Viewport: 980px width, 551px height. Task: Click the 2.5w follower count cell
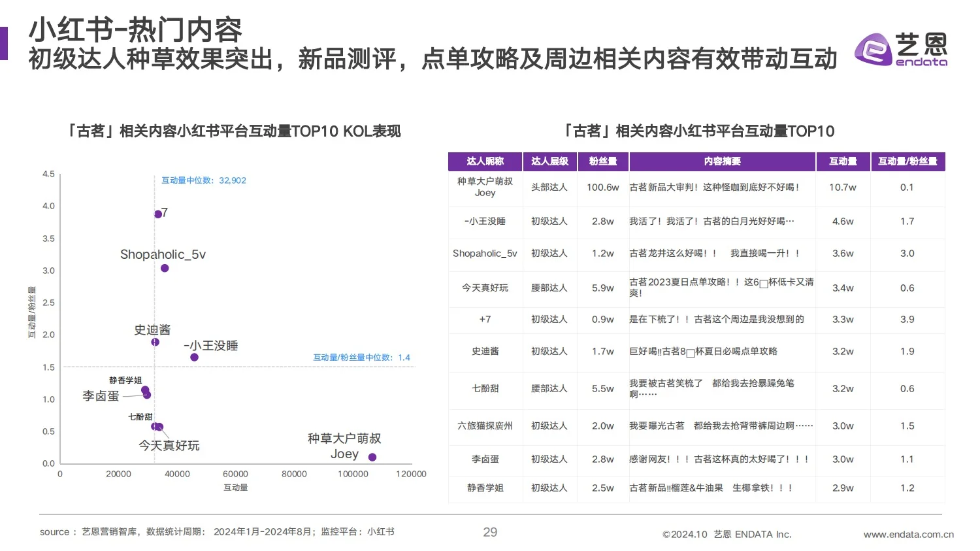[x=602, y=488]
